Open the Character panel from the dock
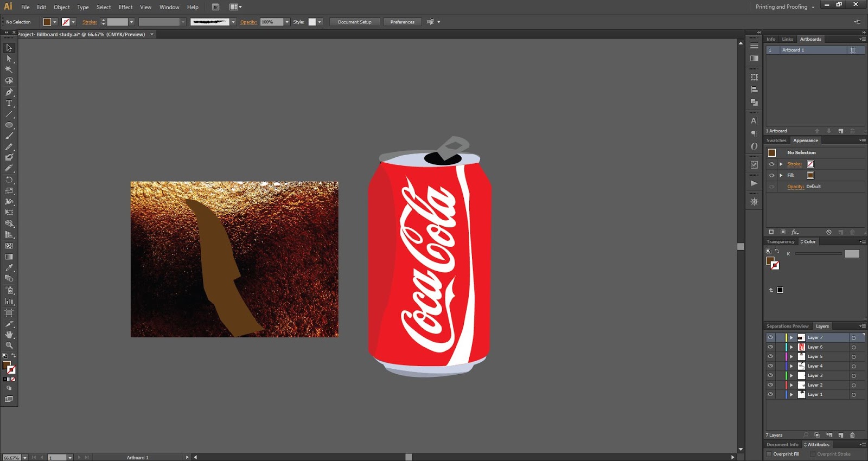Screen dimensions: 868x461 [754, 121]
